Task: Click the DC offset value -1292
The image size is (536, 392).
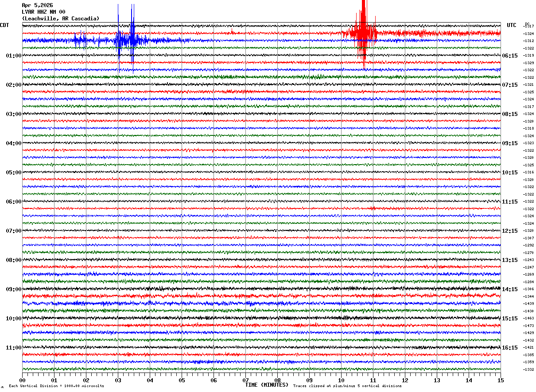Action: (528, 245)
